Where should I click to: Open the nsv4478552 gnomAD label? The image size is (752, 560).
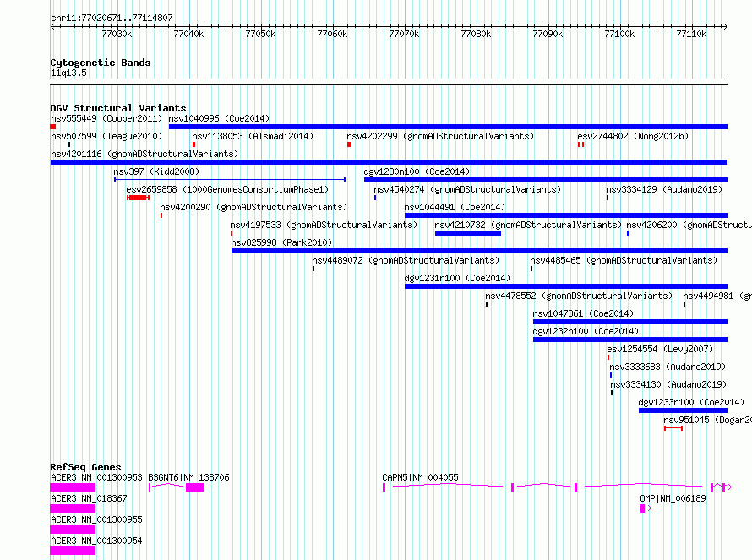coord(579,296)
